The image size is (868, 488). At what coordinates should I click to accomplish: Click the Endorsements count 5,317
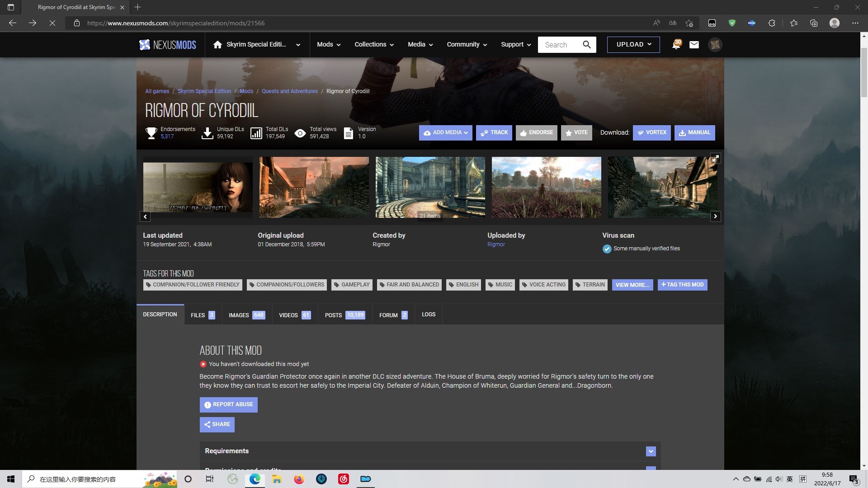(167, 136)
